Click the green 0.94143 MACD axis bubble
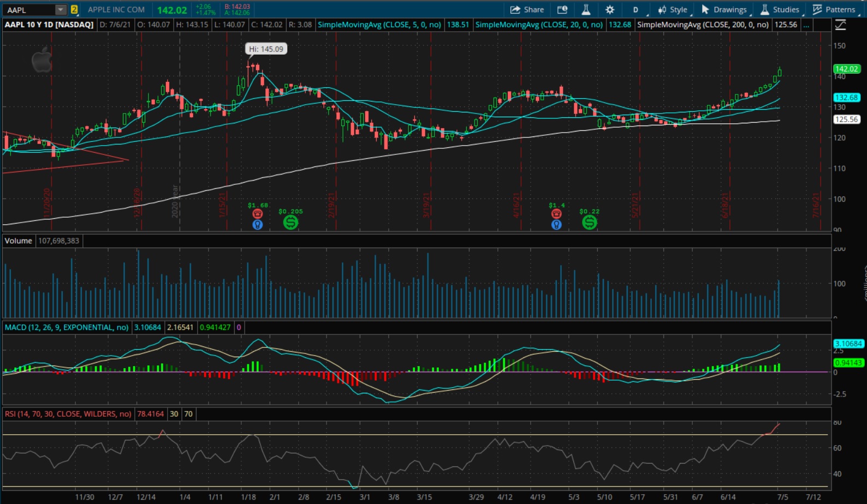Viewport: 867px width, 504px height. coord(848,363)
